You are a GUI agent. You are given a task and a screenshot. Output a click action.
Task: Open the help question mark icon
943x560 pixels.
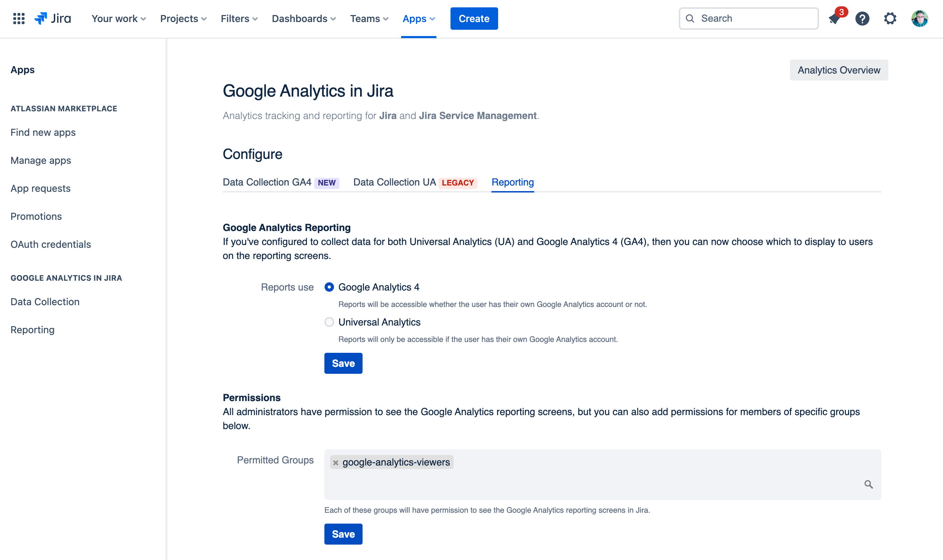pyautogui.click(x=862, y=19)
